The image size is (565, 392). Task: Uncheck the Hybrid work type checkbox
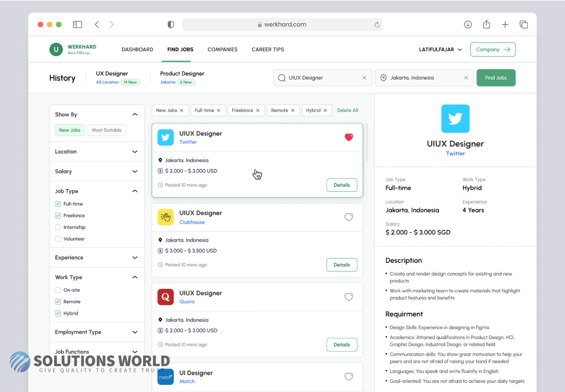pyautogui.click(x=58, y=314)
